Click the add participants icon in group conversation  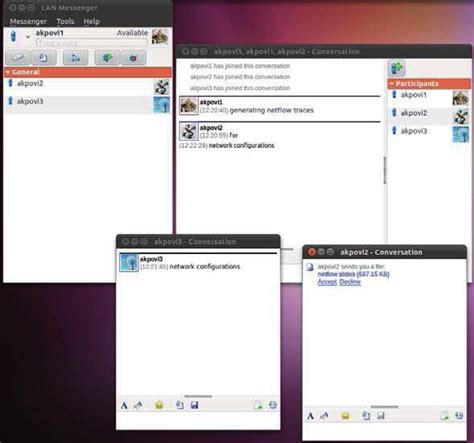pos(397,68)
